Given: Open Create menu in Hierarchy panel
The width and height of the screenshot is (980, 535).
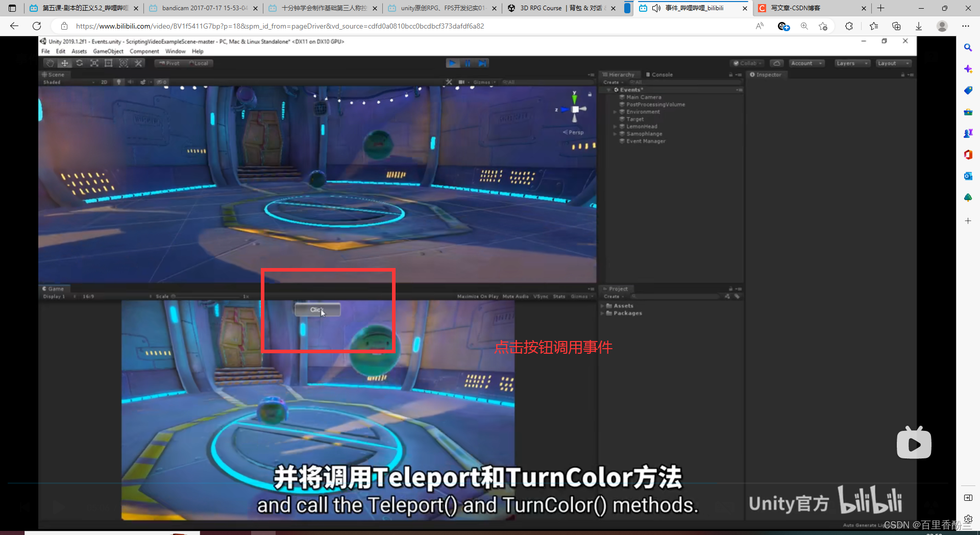Looking at the screenshot, I should (613, 82).
